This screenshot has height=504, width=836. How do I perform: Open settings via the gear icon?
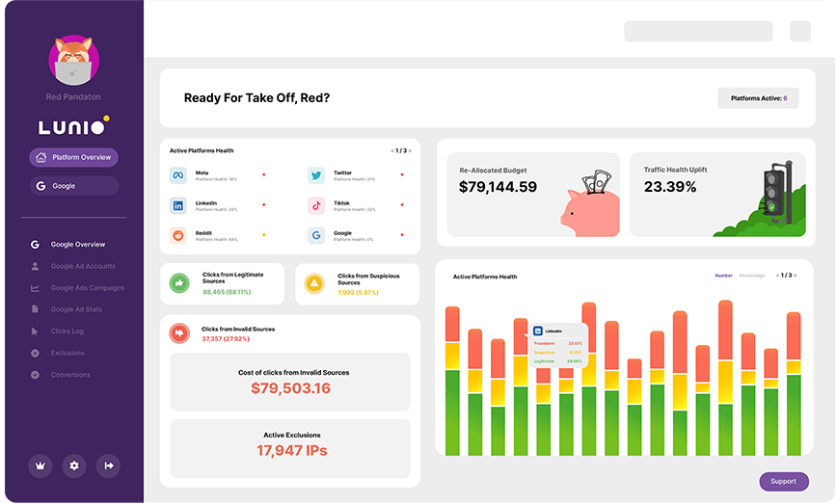tap(74, 465)
